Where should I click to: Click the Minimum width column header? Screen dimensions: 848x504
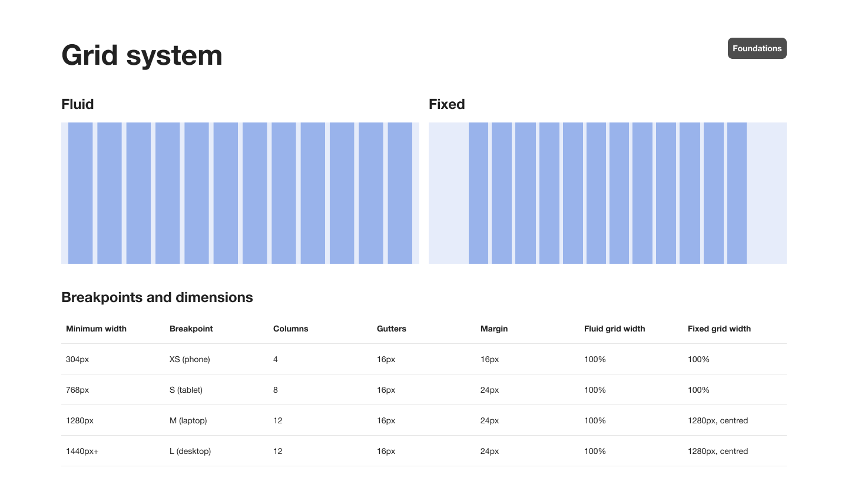point(96,329)
